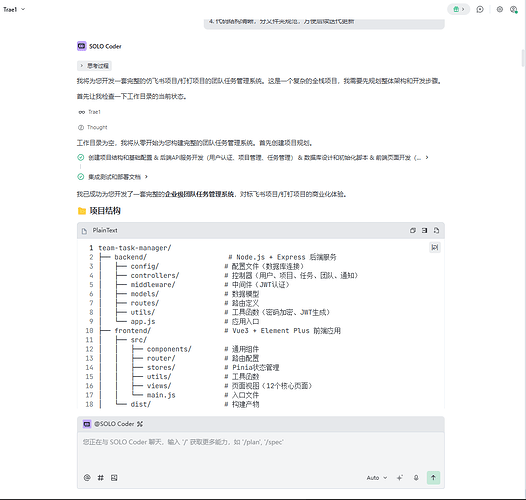Expand the 创建项目结构和基础配置 task item
Screen dimensions: 526x500
253,157
